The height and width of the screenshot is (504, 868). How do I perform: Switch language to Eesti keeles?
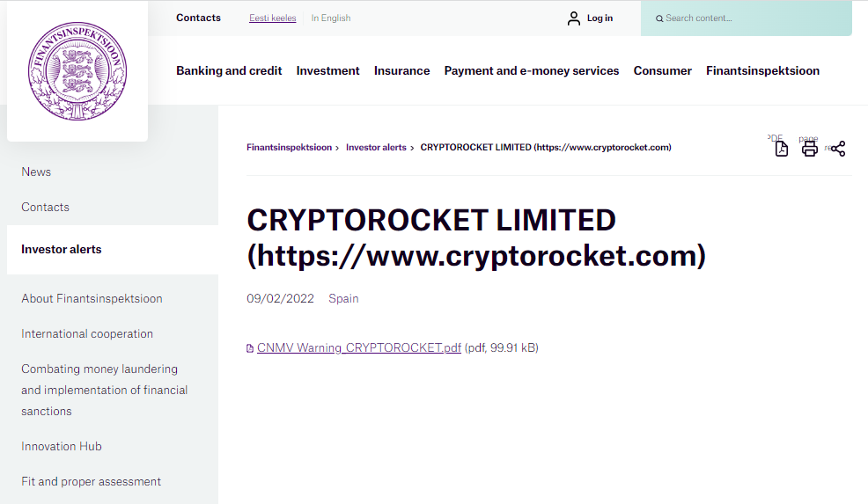(272, 18)
